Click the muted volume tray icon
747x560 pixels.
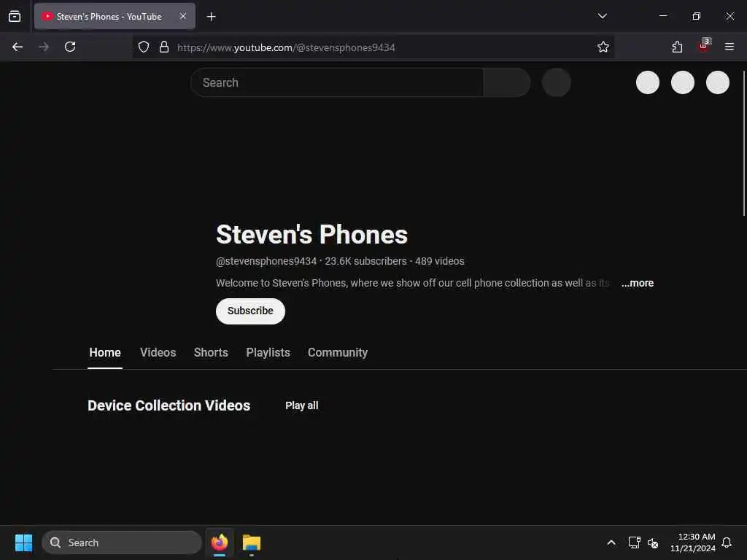tap(653, 542)
